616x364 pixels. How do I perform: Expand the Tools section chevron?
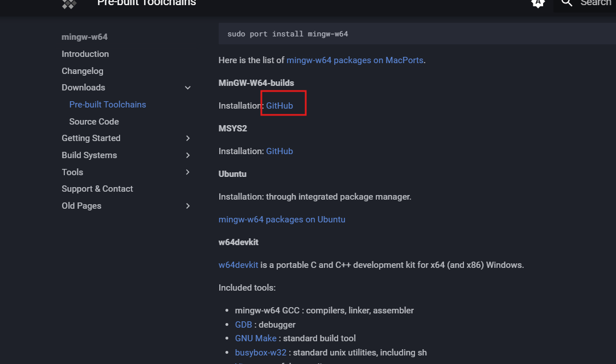188,172
